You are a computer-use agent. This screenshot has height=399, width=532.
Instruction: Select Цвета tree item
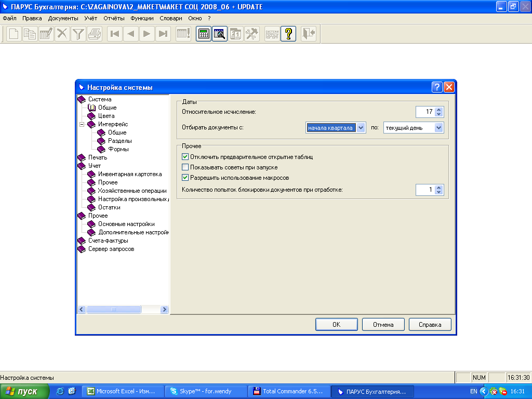click(106, 116)
